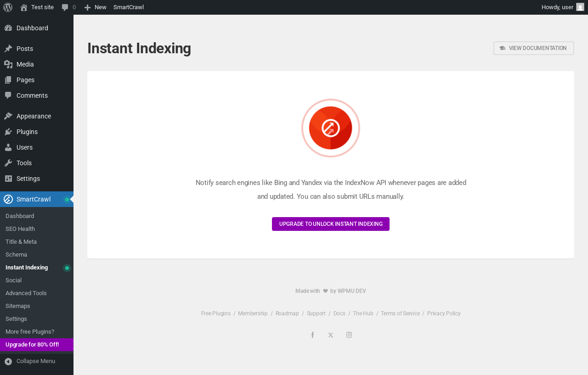Click the X (Twitter) icon in footer
Screen dimensions: 588x375
pos(331,335)
